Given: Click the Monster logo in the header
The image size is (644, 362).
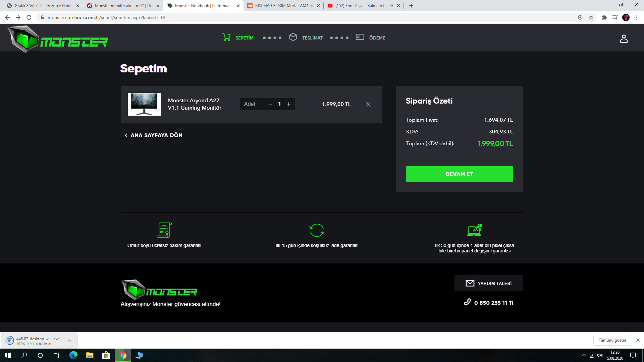Looking at the screenshot, I should (x=58, y=40).
